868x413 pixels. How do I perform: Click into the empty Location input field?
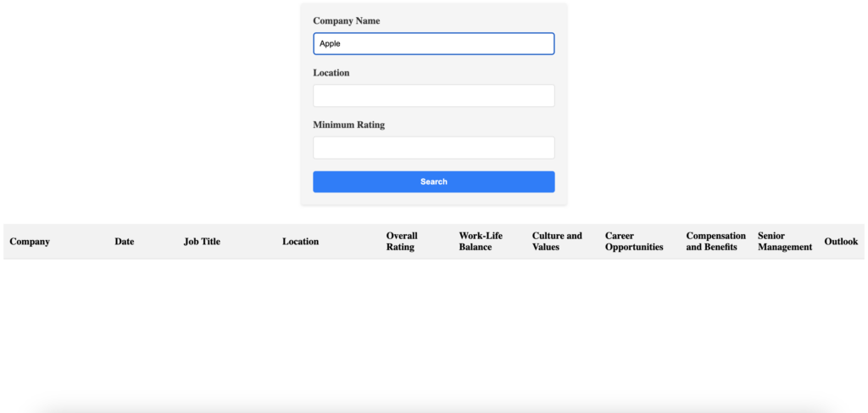pyautogui.click(x=433, y=96)
